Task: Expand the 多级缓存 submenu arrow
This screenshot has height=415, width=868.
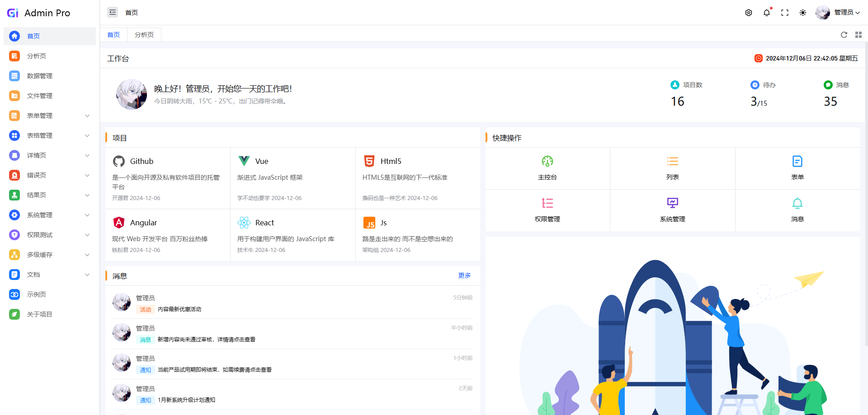Action: click(87, 255)
